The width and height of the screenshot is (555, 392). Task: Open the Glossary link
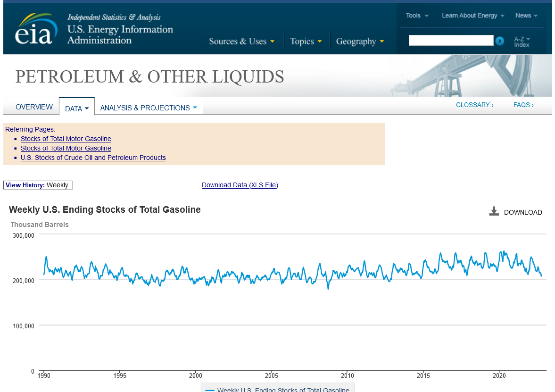click(474, 105)
